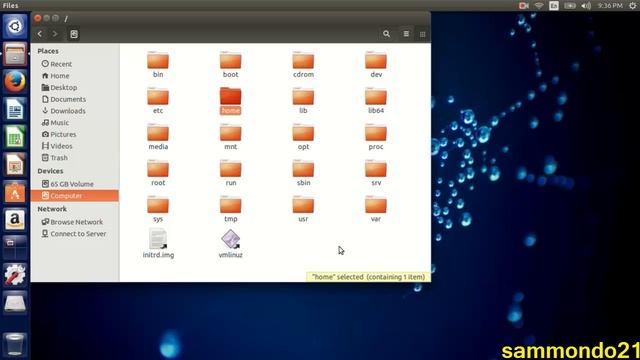Open the var folder

point(376,209)
